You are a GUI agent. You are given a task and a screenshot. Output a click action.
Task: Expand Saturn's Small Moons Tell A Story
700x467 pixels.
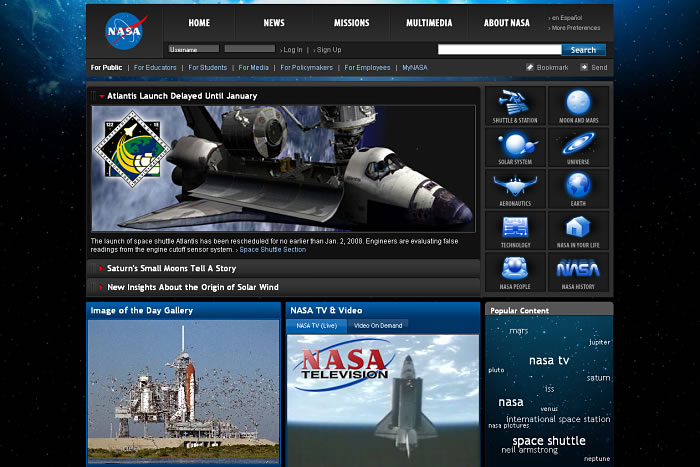pyautogui.click(x=101, y=268)
